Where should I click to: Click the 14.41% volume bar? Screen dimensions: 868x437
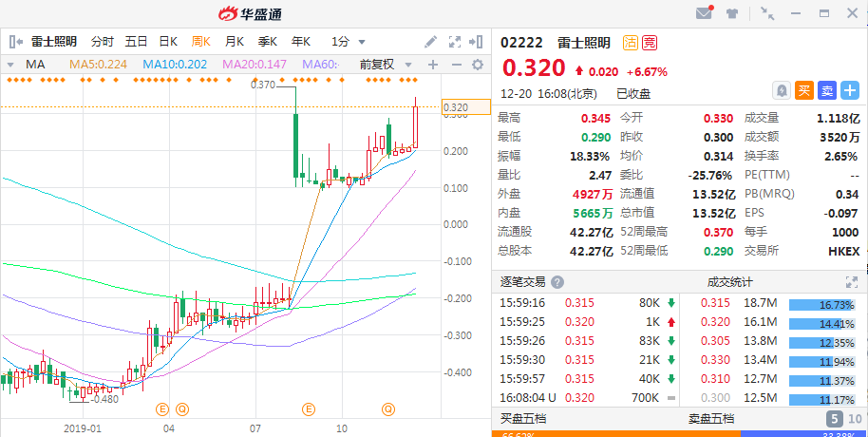click(822, 324)
